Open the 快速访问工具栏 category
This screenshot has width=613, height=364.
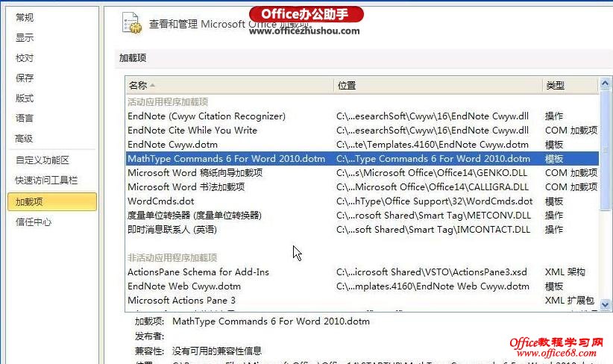coord(46,181)
